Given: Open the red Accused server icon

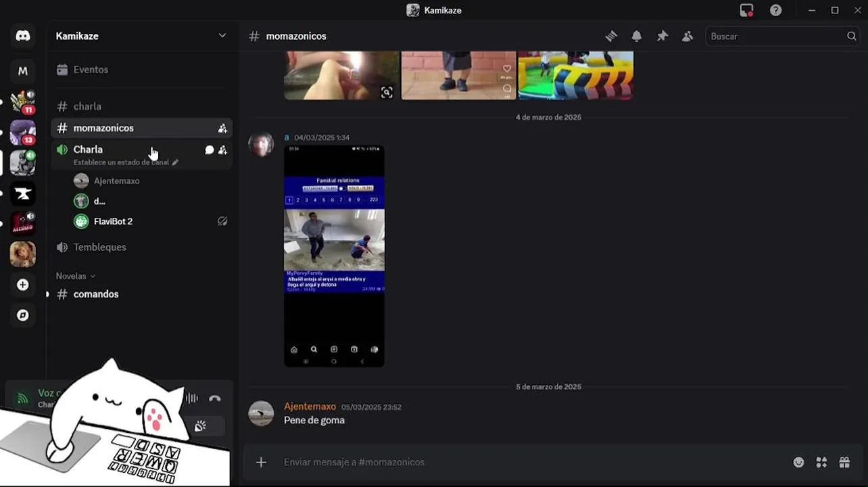Looking at the screenshot, I should (23, 224).
